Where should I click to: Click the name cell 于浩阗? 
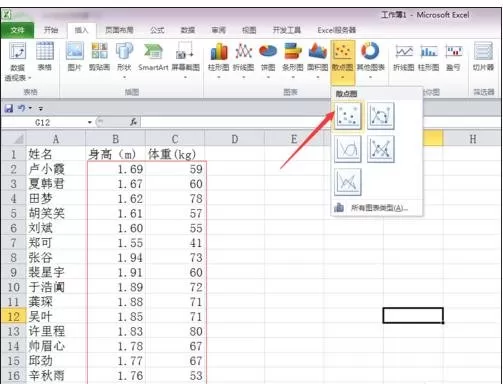click(x=56, y=287)
